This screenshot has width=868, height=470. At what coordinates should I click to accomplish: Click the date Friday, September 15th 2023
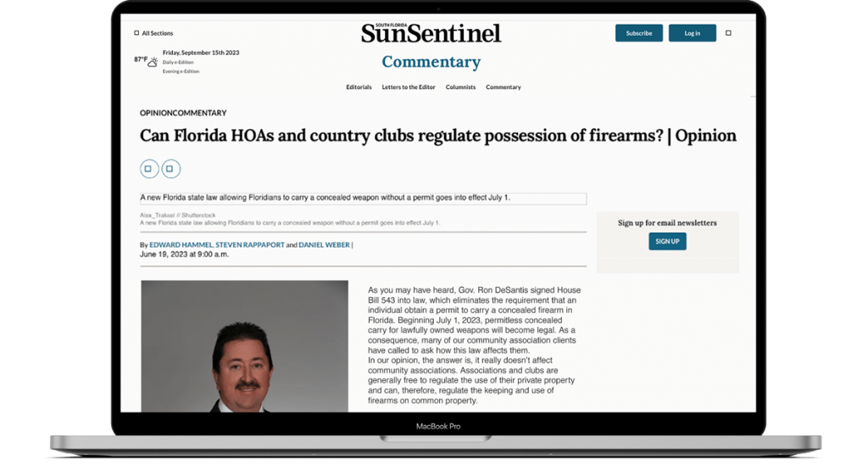(201, 53)
